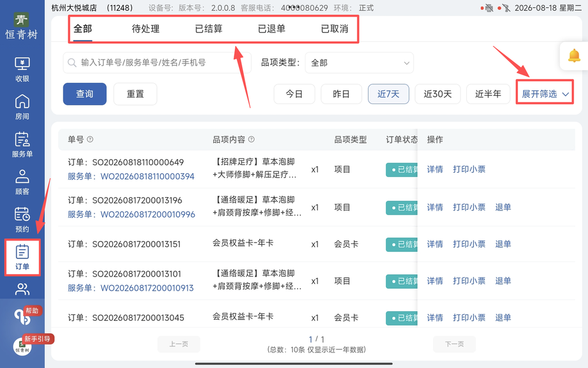588x368 pixels.
Task: Click the search magnifier icon in the search field
Action: tap(72, 62)
